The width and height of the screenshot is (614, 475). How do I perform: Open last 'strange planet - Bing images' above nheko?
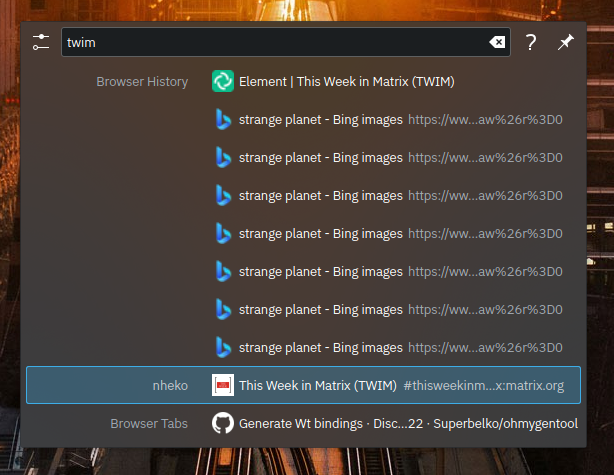point(320,347)
